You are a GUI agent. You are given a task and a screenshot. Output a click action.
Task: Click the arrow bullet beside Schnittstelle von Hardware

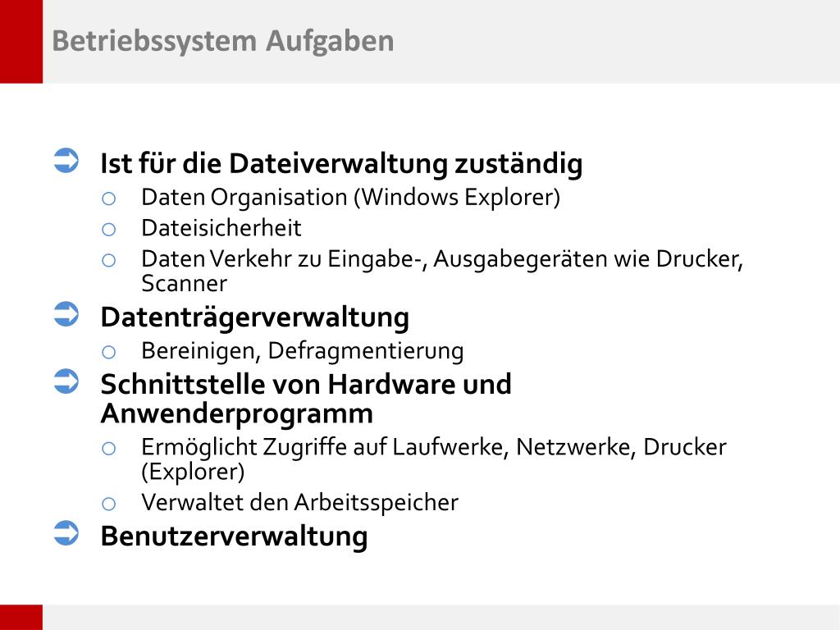tap(66, 381)
